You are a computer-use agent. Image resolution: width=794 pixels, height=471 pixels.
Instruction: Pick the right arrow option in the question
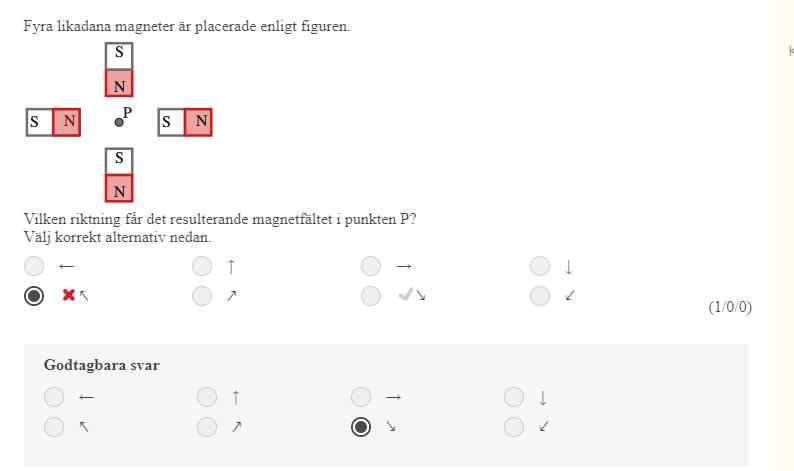[371, 266]
